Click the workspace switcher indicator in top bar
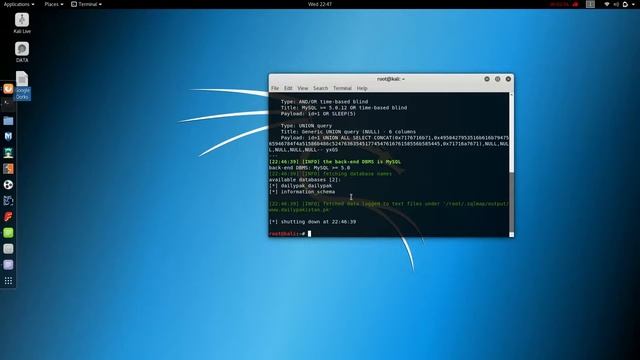The height and width of the screenshot is (360, 640). (x=590, y=4)
